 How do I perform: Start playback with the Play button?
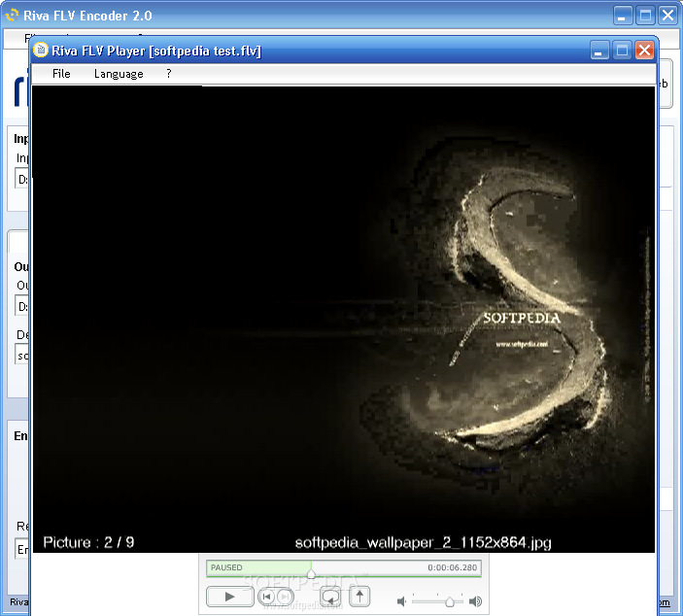click(229, 597)
